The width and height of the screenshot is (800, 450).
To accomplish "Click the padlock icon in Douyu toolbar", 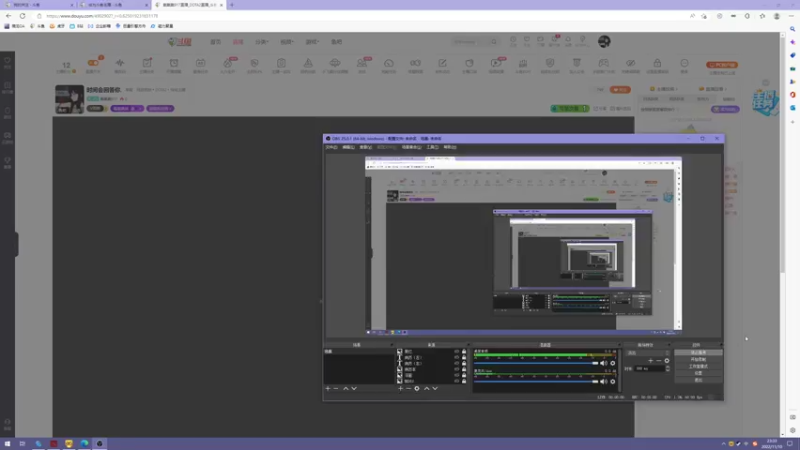I will (x=657, y=63).
